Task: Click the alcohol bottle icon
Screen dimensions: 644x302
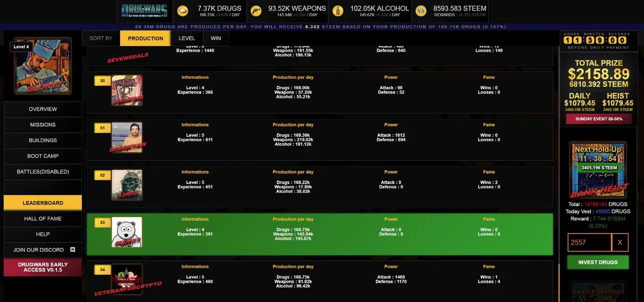Action: point(338,11)
